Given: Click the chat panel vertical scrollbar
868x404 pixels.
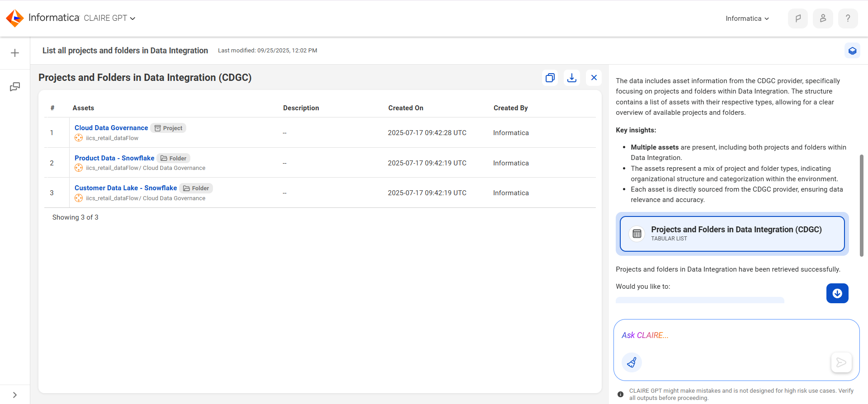Looking at the screenshot, I should click(861, 206).
